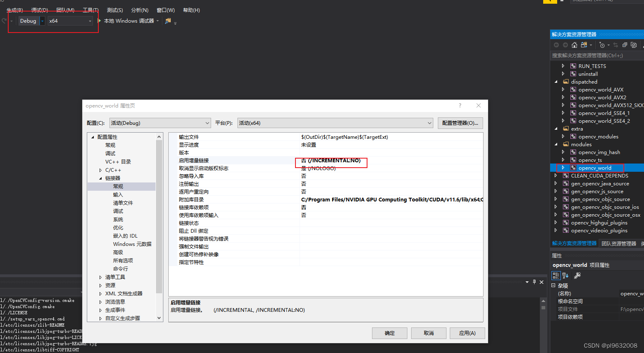
Task: Switch to 解决方案资源管理器 bottom tab
Action: coord(574,243)
